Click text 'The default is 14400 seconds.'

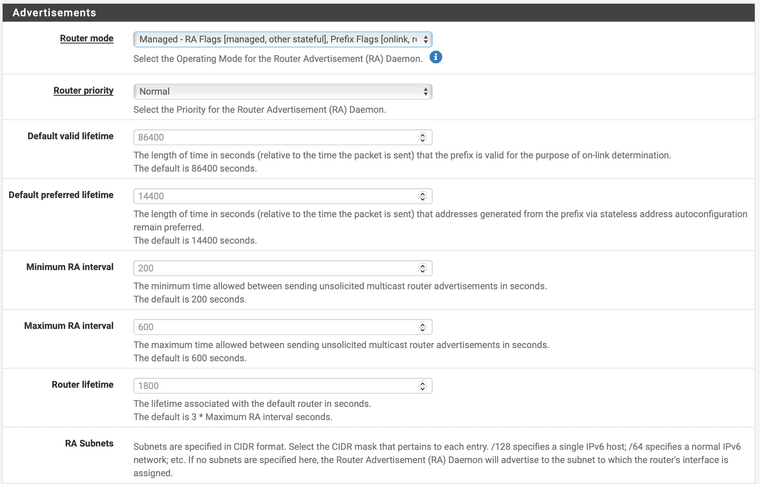tap(195, 241)
